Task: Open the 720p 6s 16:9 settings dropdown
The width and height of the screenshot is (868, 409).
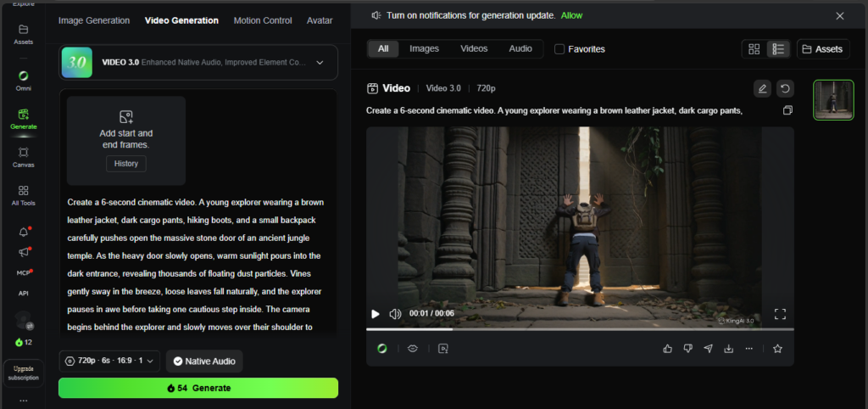Action: (109, 361)
